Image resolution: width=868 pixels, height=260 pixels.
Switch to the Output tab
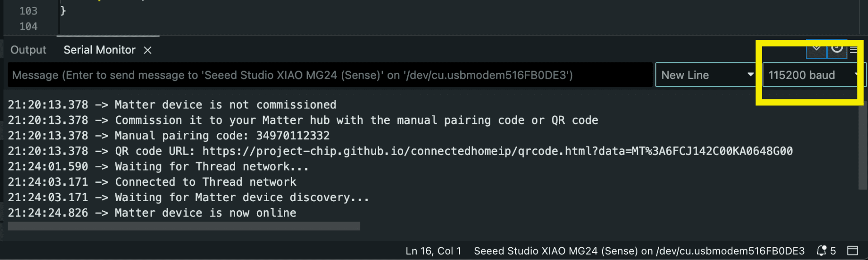(28, 50)
